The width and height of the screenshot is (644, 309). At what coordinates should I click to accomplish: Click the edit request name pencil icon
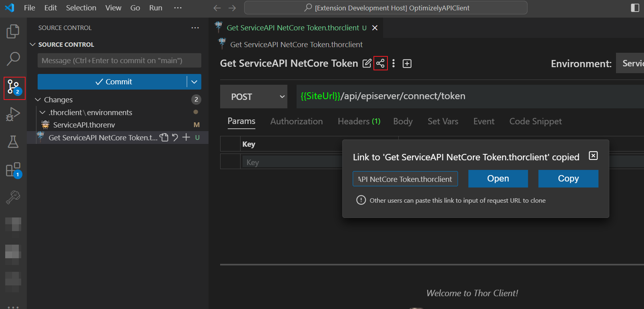(367, 64)
